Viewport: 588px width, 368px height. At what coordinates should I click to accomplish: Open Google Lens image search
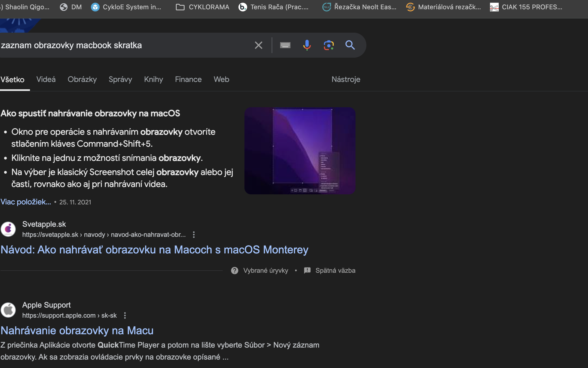pyautogui.click(x=329, y=45)
